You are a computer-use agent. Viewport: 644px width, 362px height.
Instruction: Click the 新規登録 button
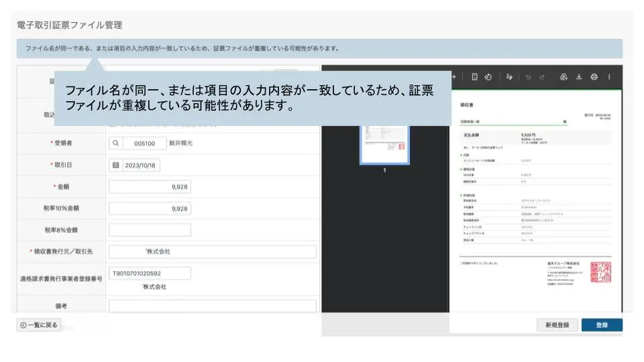click(x=557, y=324)
